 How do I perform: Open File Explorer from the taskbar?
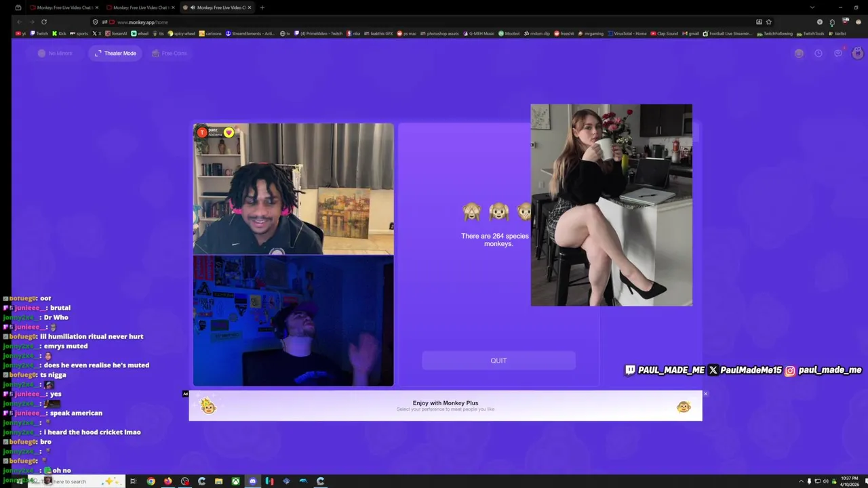[218, 481]
